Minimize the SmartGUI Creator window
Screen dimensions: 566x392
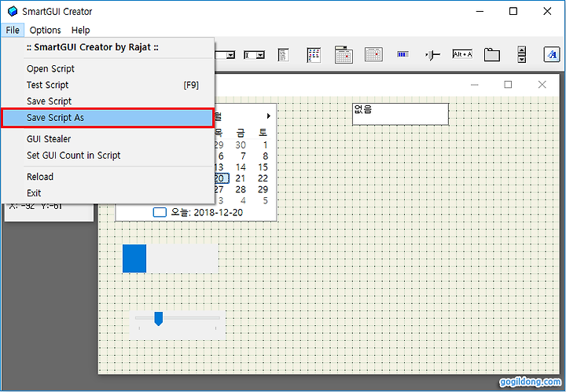tap(480, 12)
